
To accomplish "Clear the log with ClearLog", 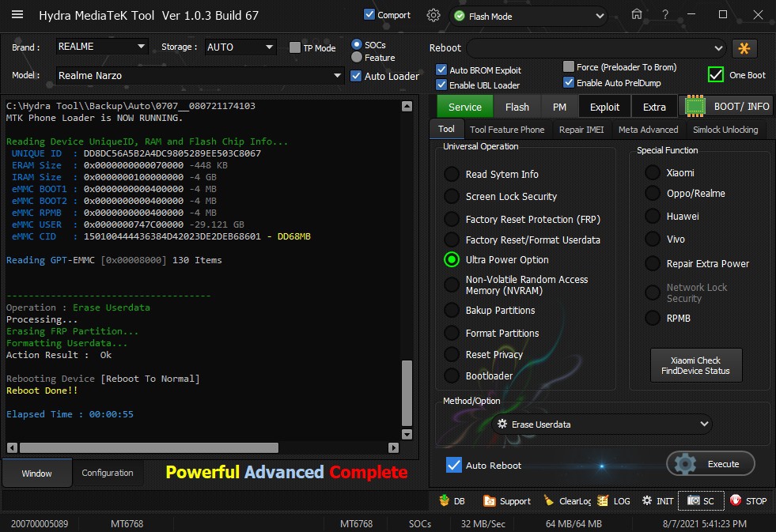I will pyautogui.click(x=567, y=501).
